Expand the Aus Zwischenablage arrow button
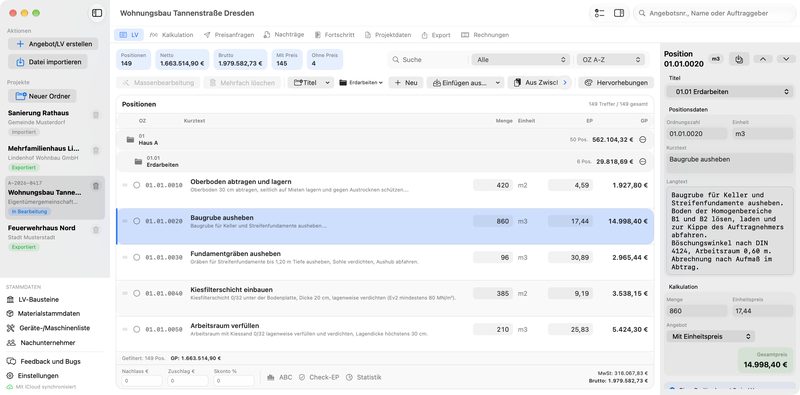 point(565,82)
